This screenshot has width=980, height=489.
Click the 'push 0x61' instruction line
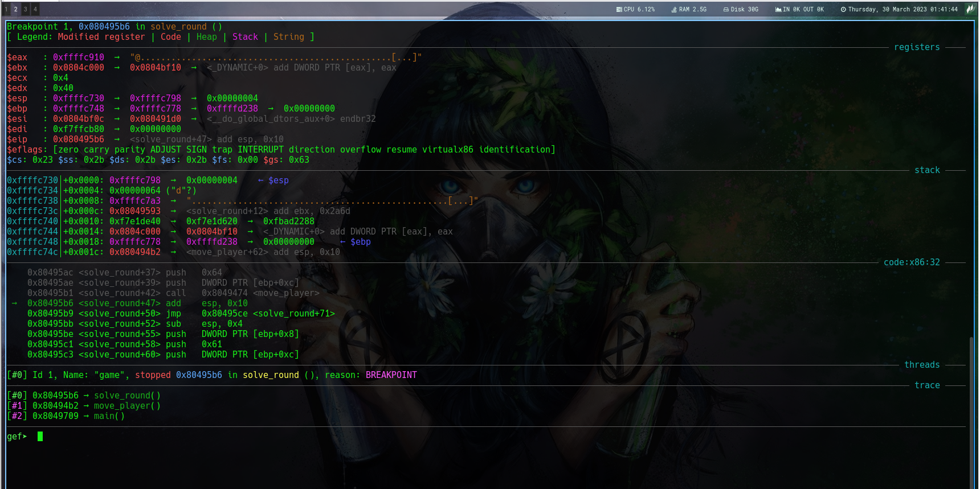pos(125,344)
